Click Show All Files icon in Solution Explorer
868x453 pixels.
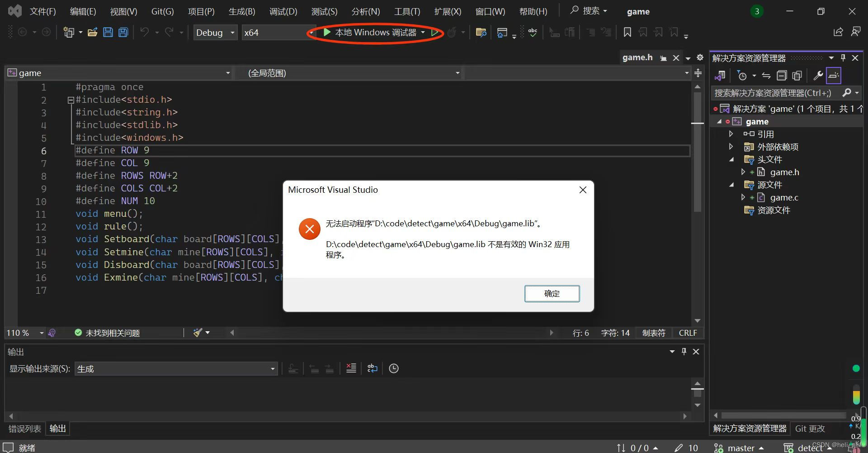[x=797, y=76]
